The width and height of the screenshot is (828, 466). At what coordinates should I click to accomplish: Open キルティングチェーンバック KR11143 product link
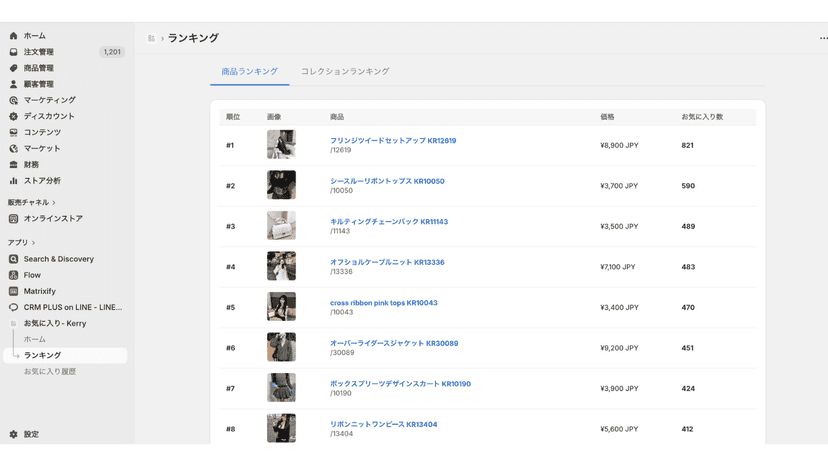tap(389, 222)
